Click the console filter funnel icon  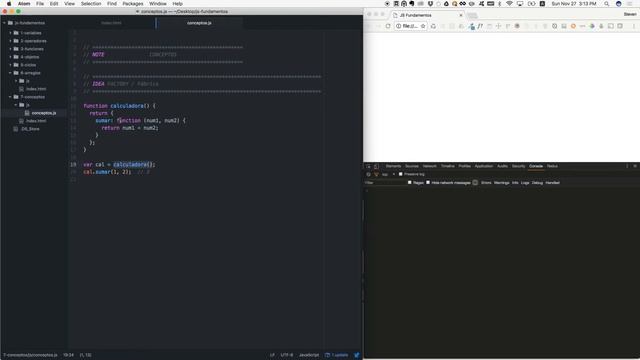(376, 174)
